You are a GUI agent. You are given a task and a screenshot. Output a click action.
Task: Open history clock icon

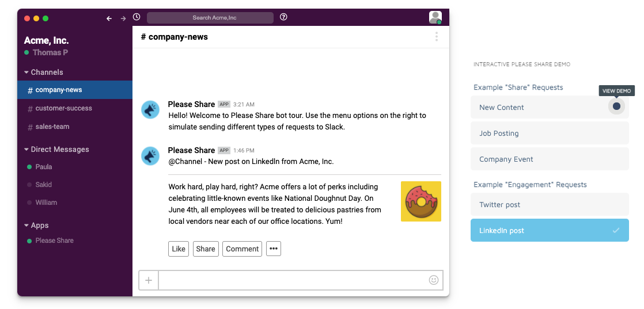[137, 17]
